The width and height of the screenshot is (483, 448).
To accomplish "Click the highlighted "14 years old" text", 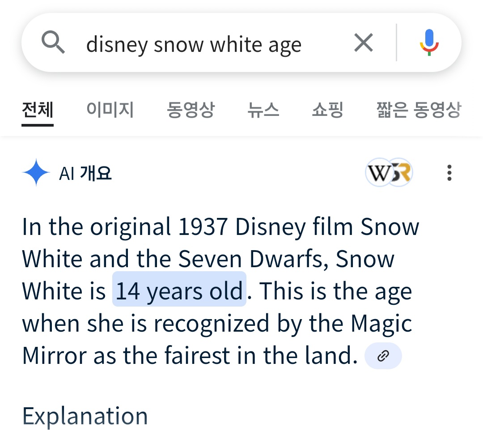I will tap(179, 291).
